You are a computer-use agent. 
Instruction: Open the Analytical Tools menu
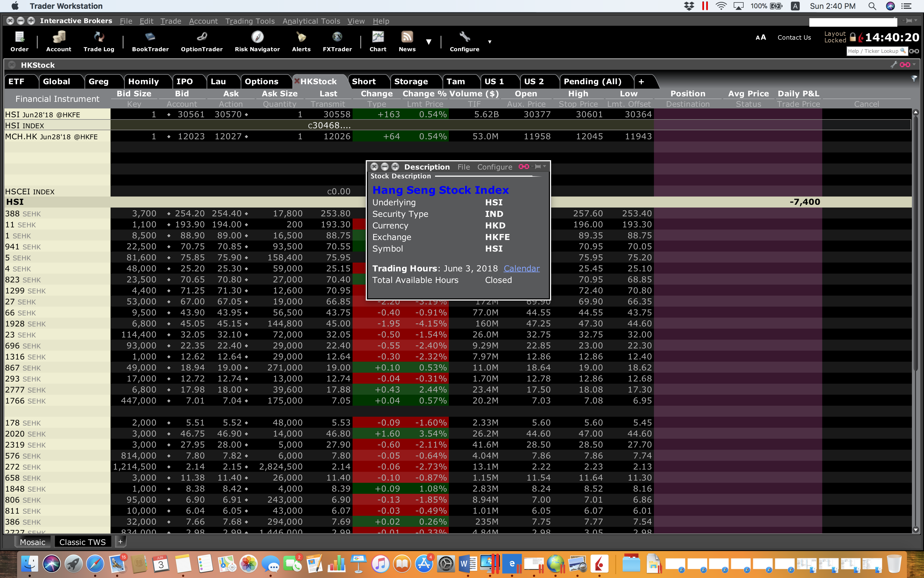[x=311, y=21]
